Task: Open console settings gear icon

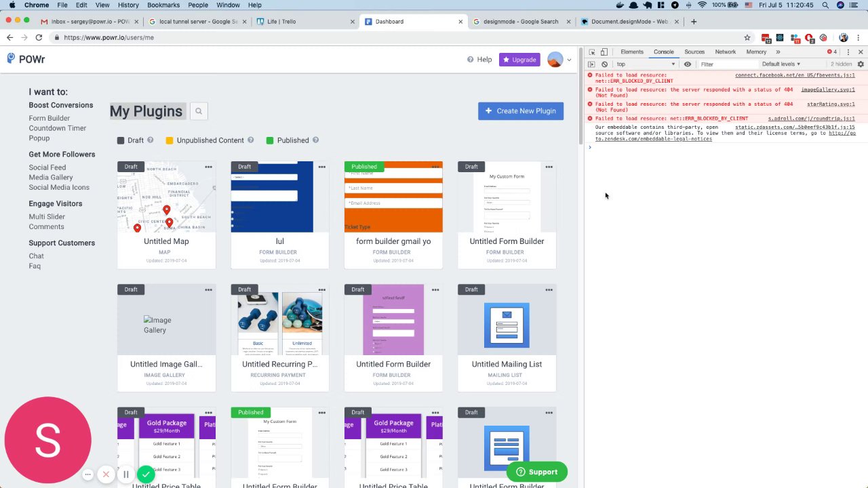Action: [861, 64]
